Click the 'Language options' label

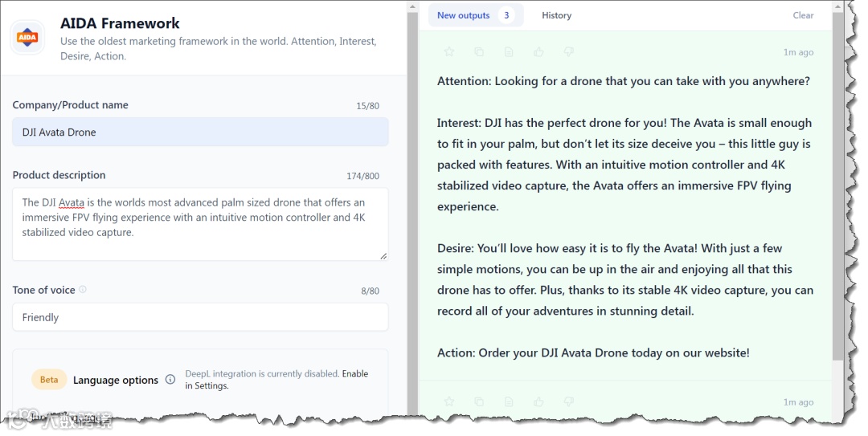(116, 380)
